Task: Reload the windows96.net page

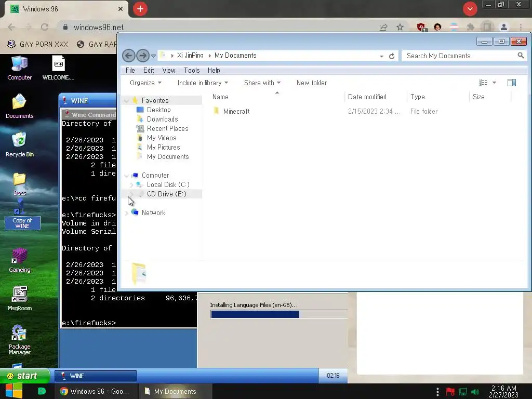Action: tap(45, 27)
